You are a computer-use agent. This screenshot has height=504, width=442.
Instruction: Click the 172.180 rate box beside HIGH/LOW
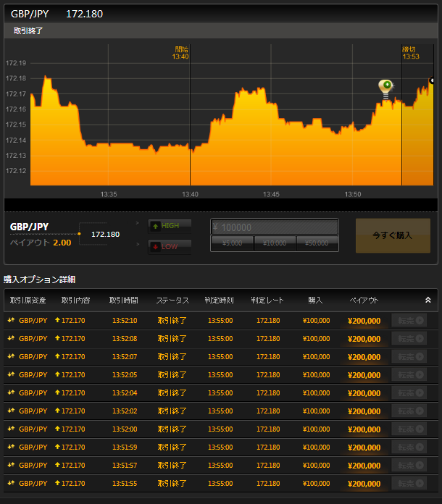coord(106,235)
